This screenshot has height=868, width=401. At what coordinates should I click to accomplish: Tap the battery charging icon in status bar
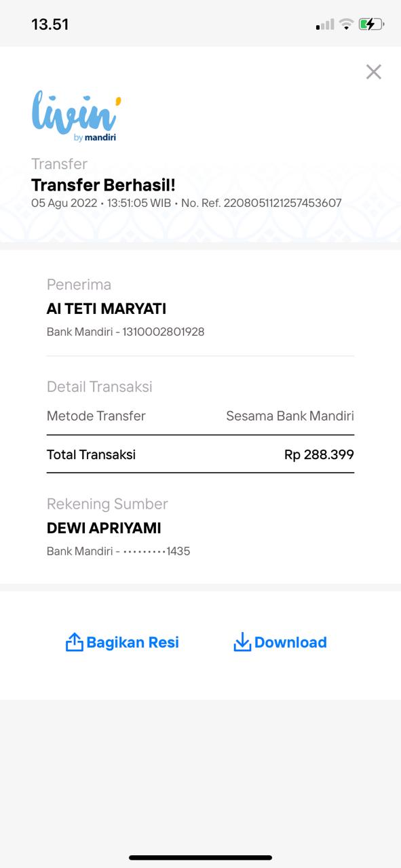pos(371,24)
